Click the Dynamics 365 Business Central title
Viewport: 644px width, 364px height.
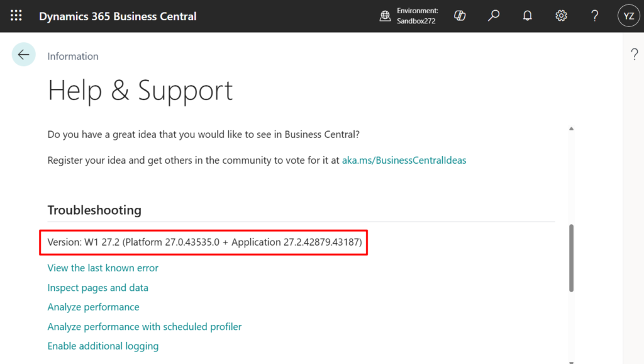tap(118, 16)
